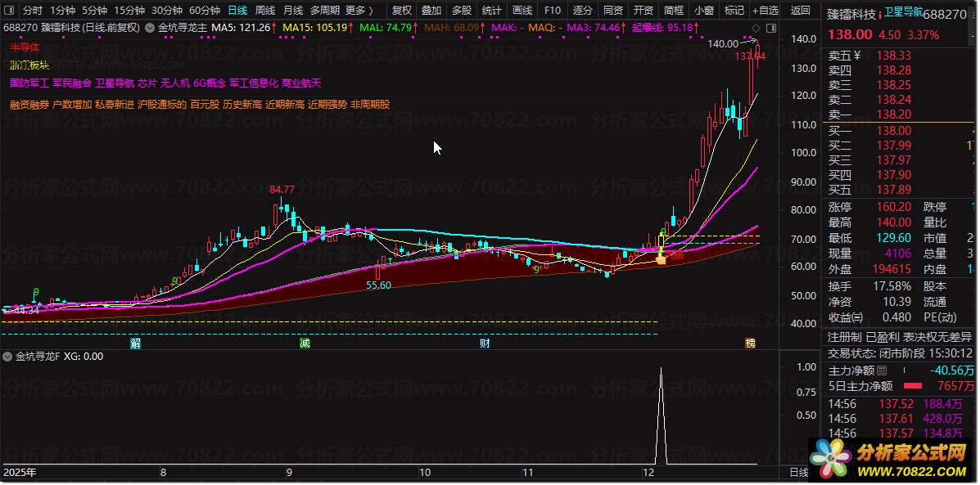The image size is (980, 485).
Task: Select the 15分钟 period
Action: (129, 10)
